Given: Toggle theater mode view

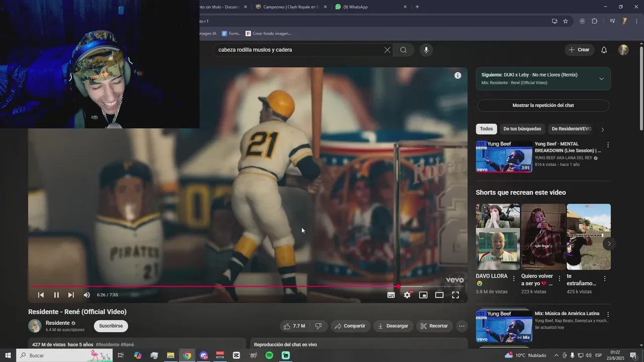Looking at the screenshot, I should (x=439, y=295).
